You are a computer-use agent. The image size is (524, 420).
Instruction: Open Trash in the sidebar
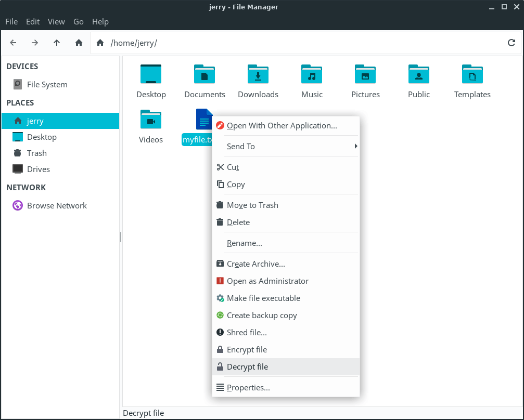pos(37,153)
